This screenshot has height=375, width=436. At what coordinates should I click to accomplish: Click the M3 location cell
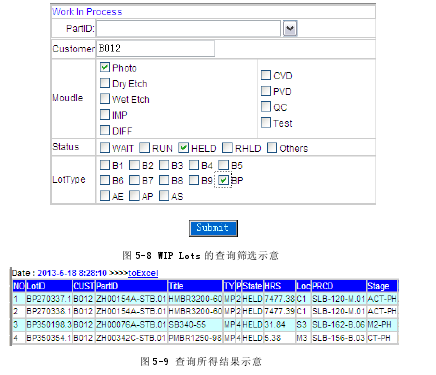pyautogui.click(x=303, y=338)
